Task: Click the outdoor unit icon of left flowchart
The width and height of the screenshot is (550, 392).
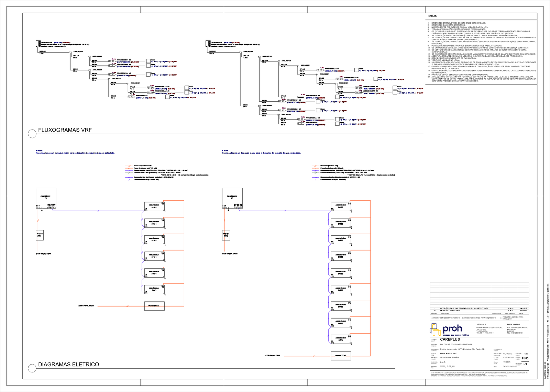Action: (38, 44)
